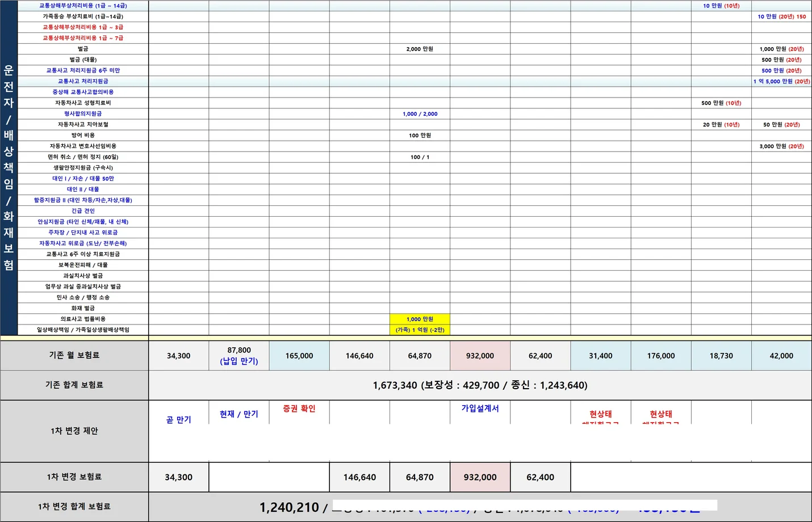Click the yellow 1,000 만원 cell

pos(420,319)
